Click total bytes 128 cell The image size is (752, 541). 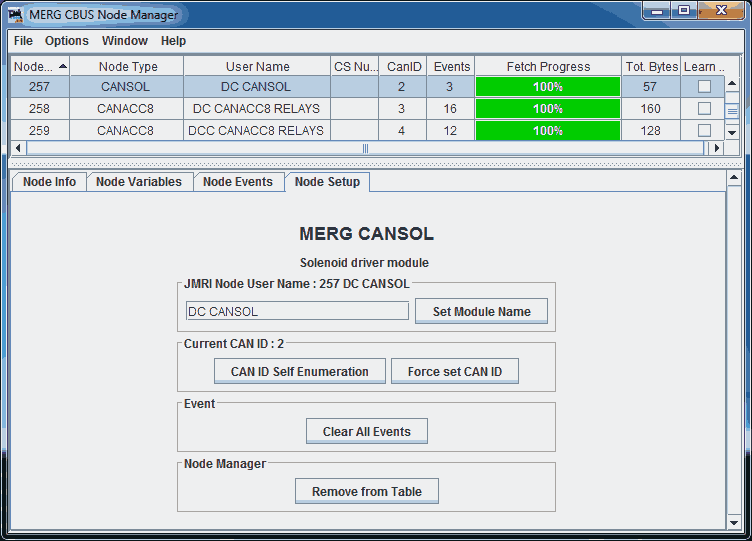(651, 130)
